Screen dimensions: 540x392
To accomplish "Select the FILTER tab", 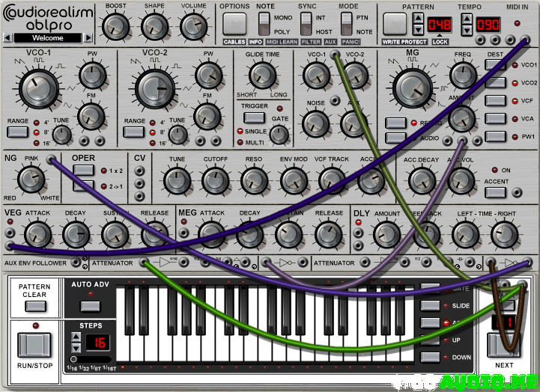I will coord(311,42).
